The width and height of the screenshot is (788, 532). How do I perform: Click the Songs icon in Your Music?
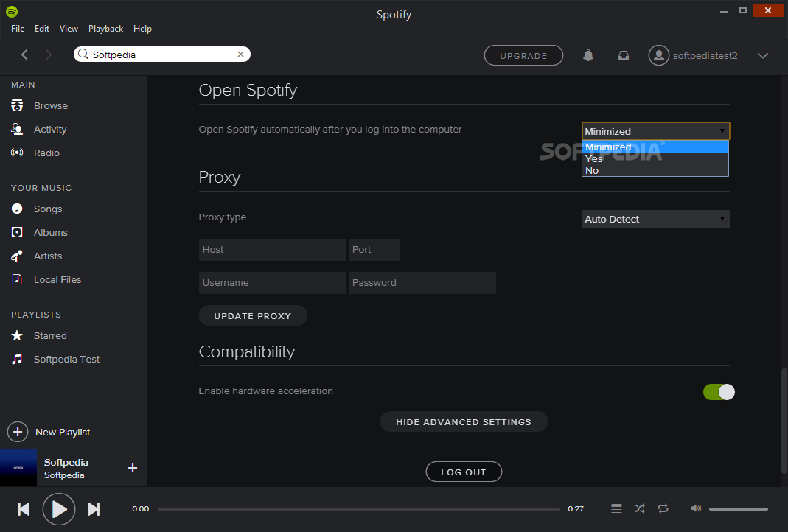[17, 209]
